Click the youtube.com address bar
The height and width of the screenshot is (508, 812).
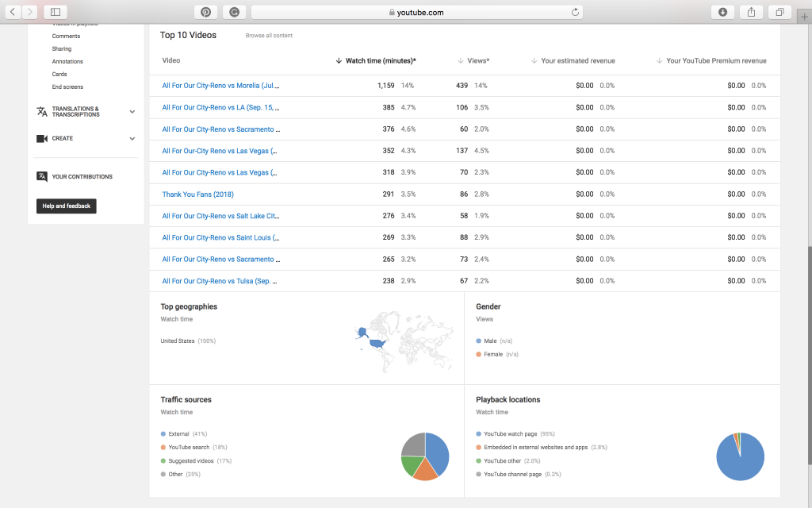click(x=416, y=12)
